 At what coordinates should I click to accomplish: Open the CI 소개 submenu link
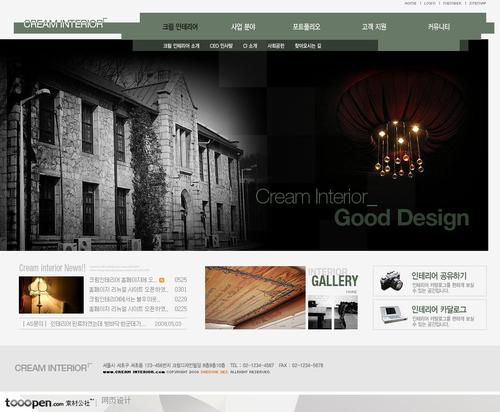pos(250,46)
